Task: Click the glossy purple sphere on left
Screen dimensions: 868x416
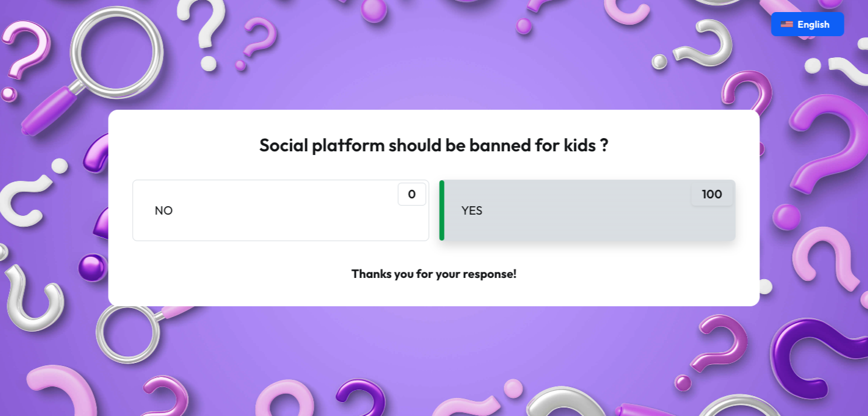Action: [x=92, y=267]
